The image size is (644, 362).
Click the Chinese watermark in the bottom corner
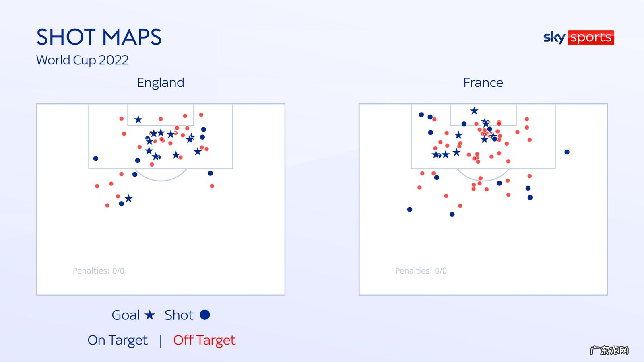[x=609, y=350]
